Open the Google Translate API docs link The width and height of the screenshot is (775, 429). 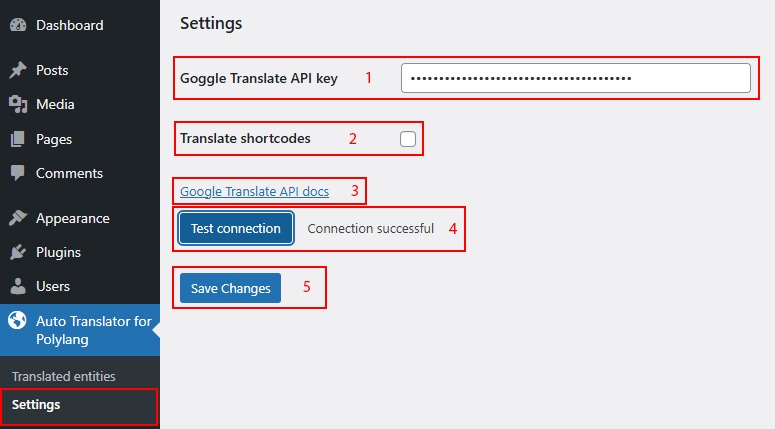[x=254, y=191]
